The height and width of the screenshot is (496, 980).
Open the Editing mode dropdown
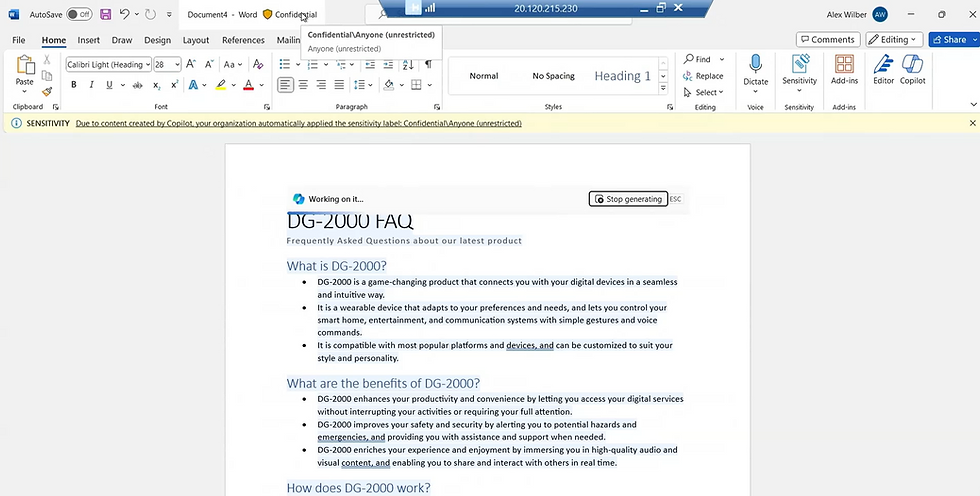point(894,39)
